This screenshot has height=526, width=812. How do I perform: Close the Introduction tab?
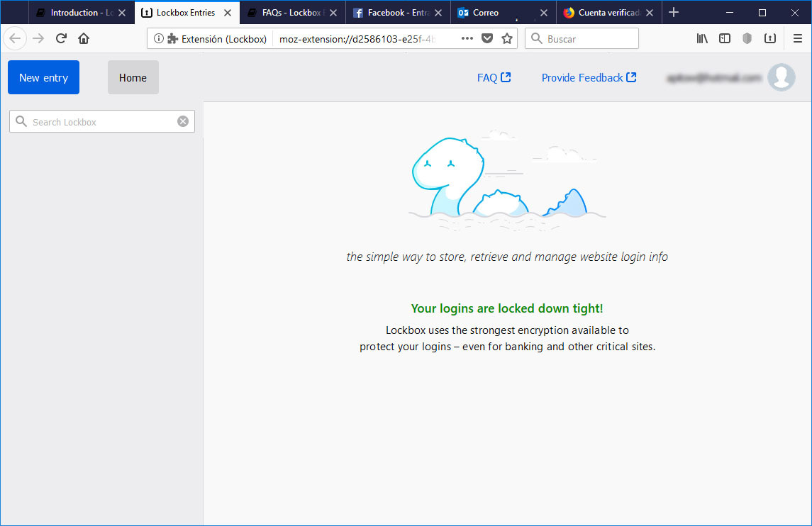[x=122, y=13]
